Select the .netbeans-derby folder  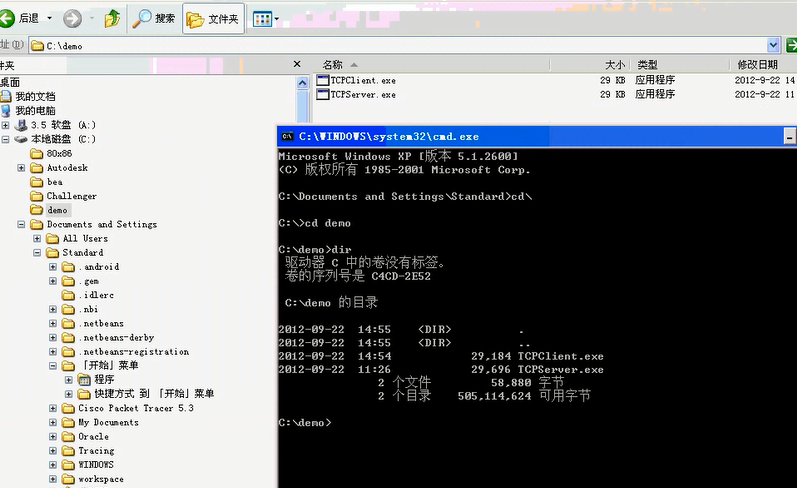tap(116, 338)
